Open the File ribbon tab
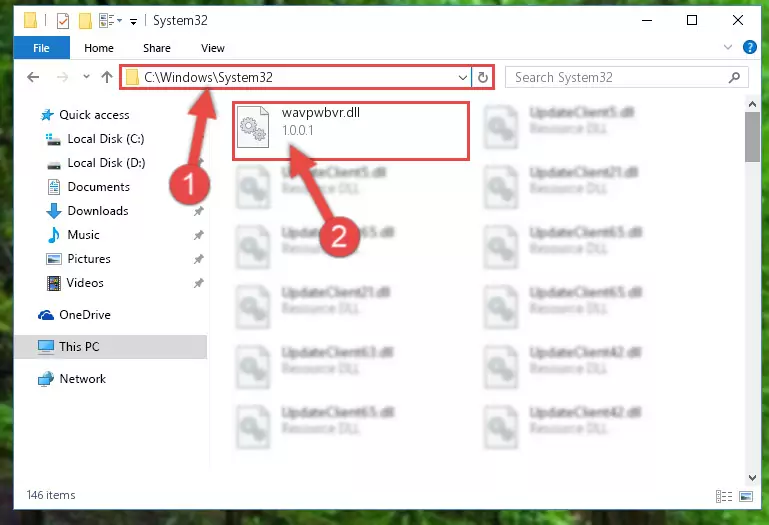 [x=41, y=48]
